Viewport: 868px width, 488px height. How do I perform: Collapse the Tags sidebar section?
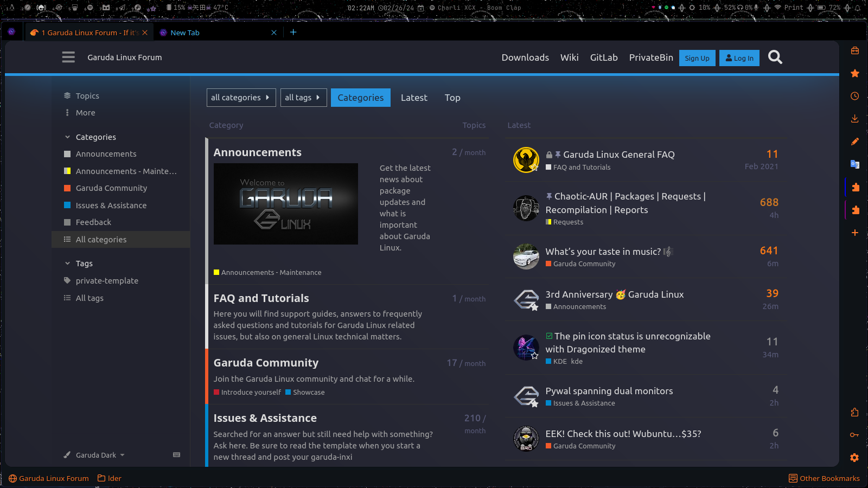click(x=79, y=264)
